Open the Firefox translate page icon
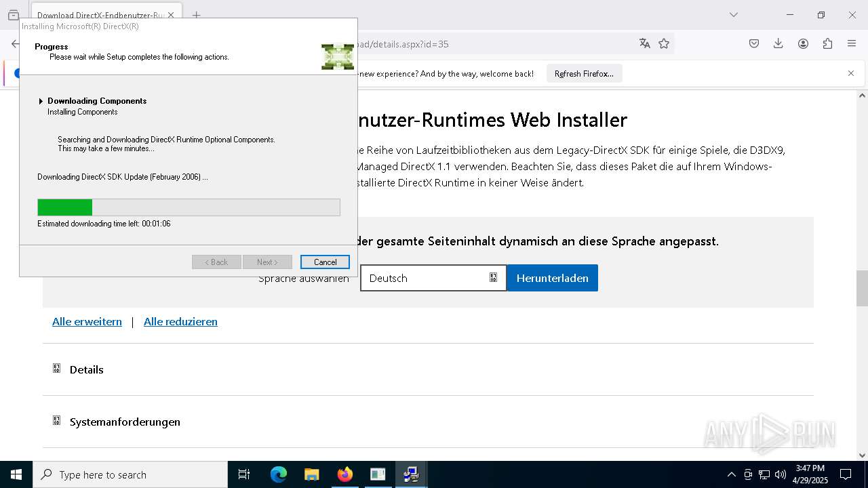The width and height of the screenshot is (868, 488). (x=644, y=43)
